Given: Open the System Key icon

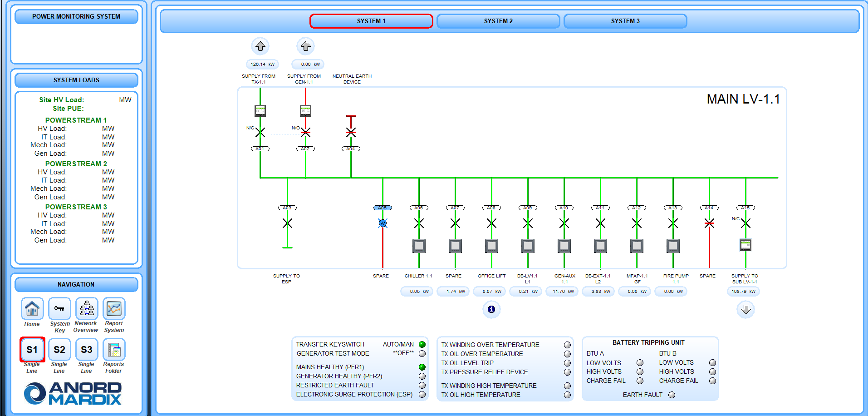Looking at the screenshot, I should pos(59,309).
